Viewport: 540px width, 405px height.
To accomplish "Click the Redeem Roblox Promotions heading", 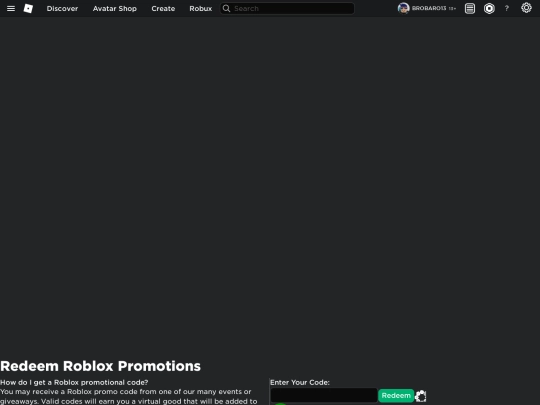I will 101,366.
